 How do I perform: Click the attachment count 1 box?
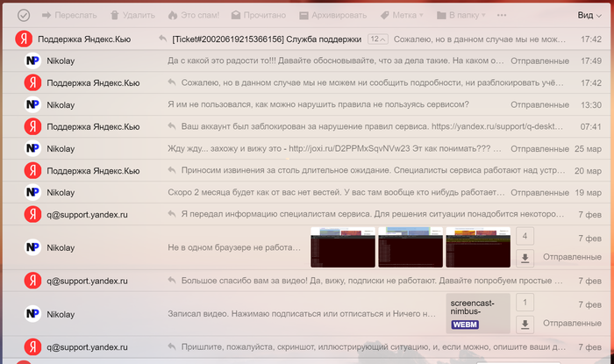[525, 303]
